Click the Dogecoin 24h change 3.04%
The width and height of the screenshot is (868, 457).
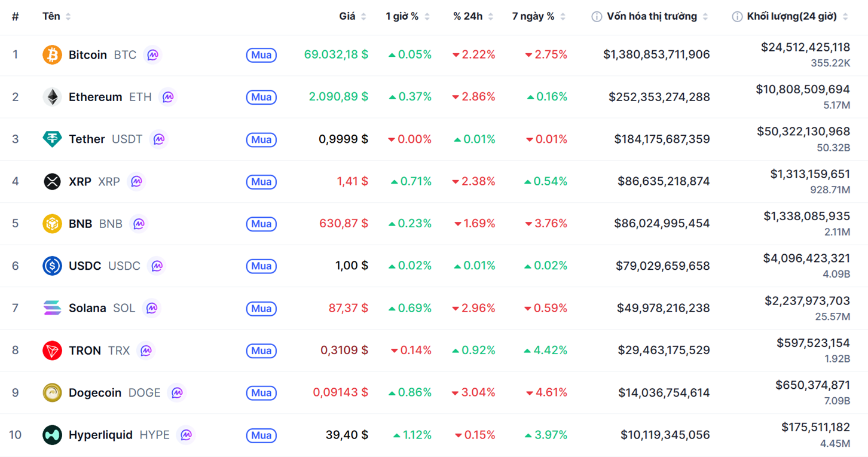[473, 393]
